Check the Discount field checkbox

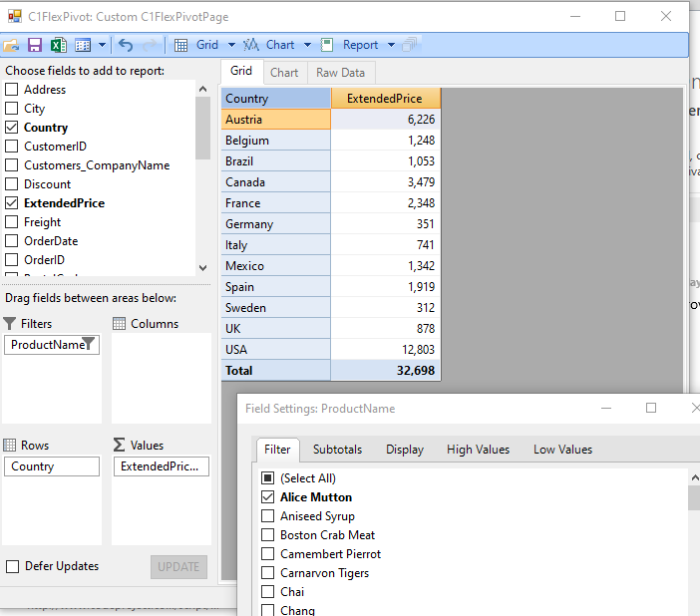click(x=12, y=184)
